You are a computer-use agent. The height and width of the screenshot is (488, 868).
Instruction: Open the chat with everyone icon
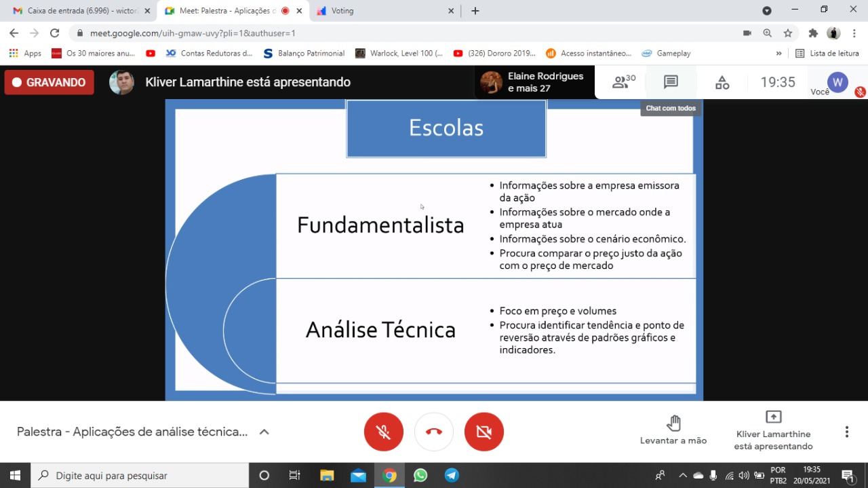pos(671,82)
